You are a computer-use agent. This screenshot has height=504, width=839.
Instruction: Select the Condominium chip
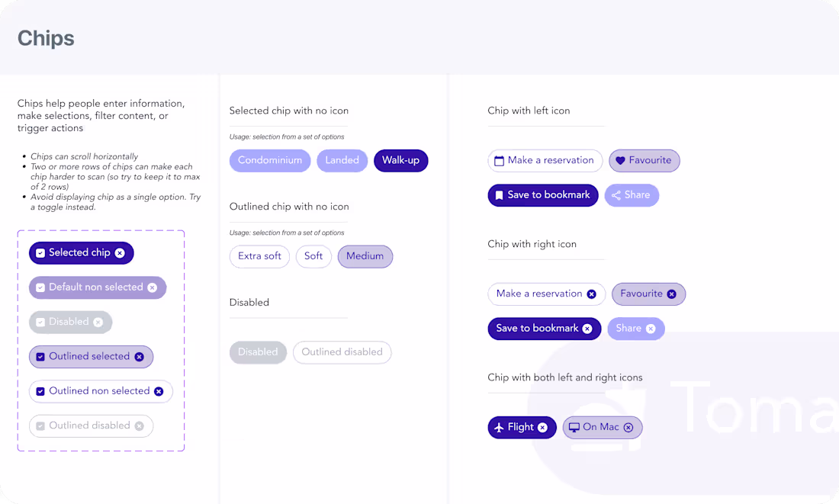click(x=269, y=160)
